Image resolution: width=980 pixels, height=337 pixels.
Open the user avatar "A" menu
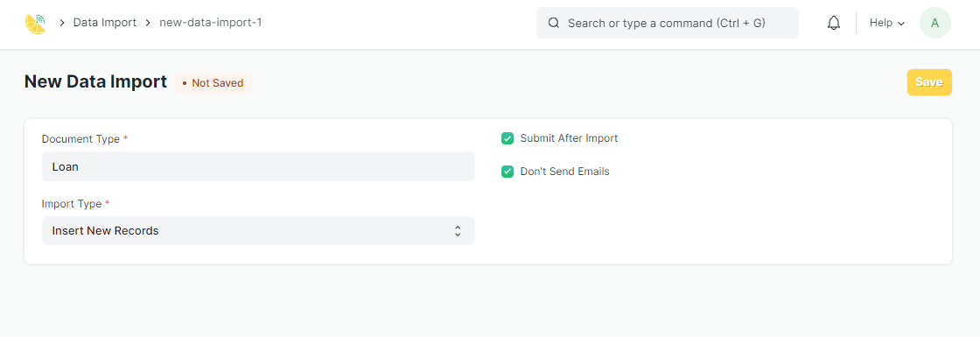tap(935, 23)
